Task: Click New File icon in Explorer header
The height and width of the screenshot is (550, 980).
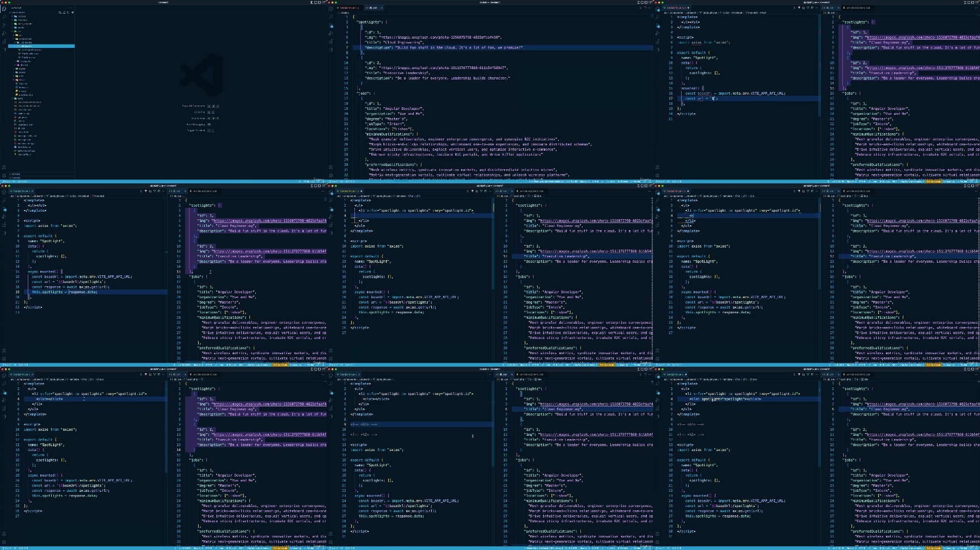Action: (x=59, y=13)
